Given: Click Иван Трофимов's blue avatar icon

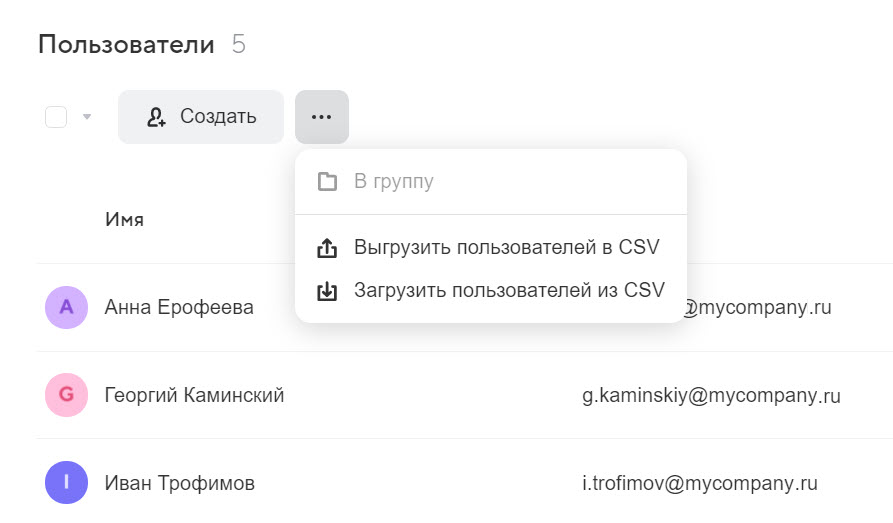Looking at the screenshot, I should click(66, 483).
